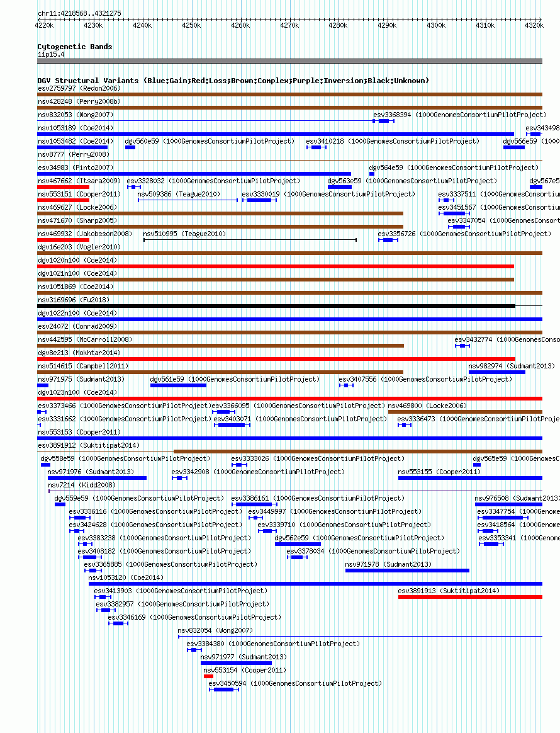Open dgv1022n100 (Coe2014) label

77,313
